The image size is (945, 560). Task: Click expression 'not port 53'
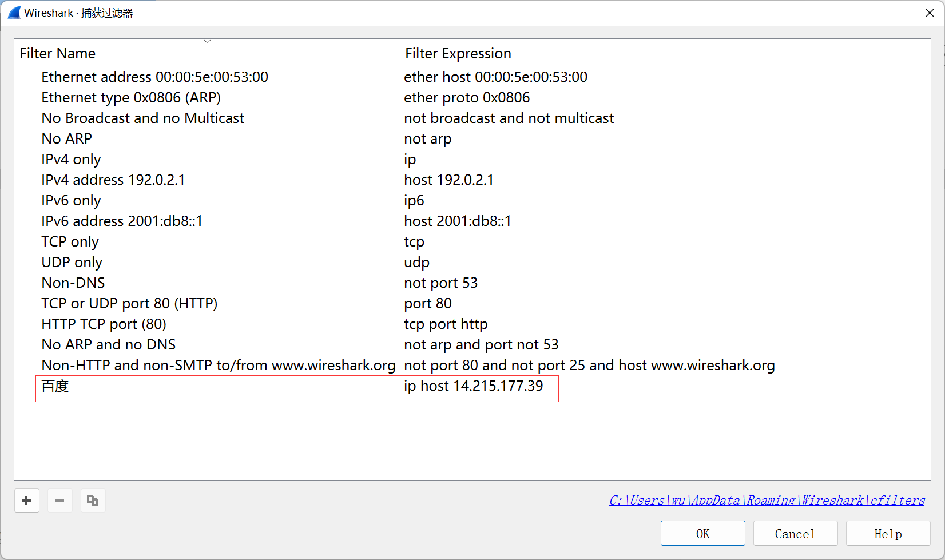[440, 283]
